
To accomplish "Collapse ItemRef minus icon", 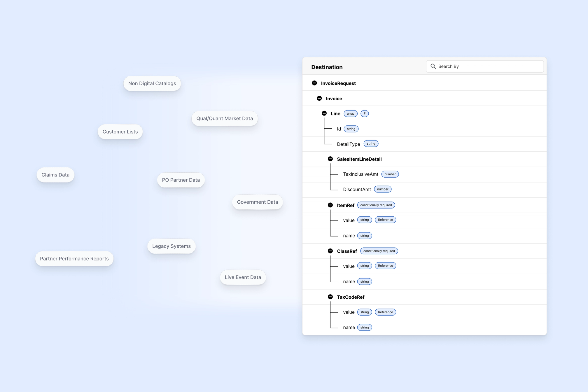I will click(330, 205).
